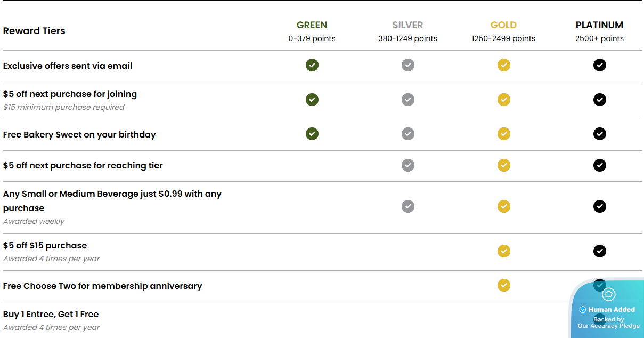The width and height of the screenshot is (644, 338).
Task: Click Platinum checkmark for $5 off reaching tier
Action: [x=600, y=165]
